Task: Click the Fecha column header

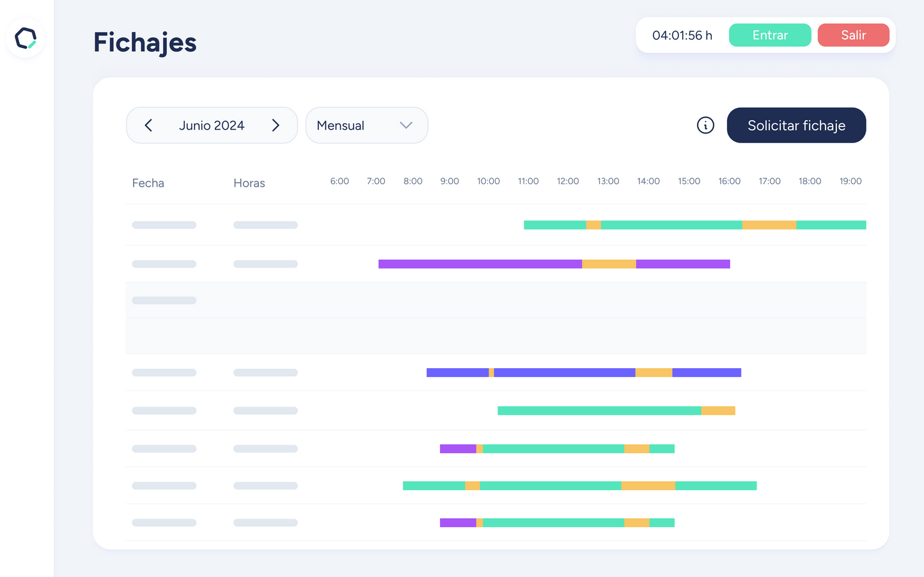Action: pos(148,183)
